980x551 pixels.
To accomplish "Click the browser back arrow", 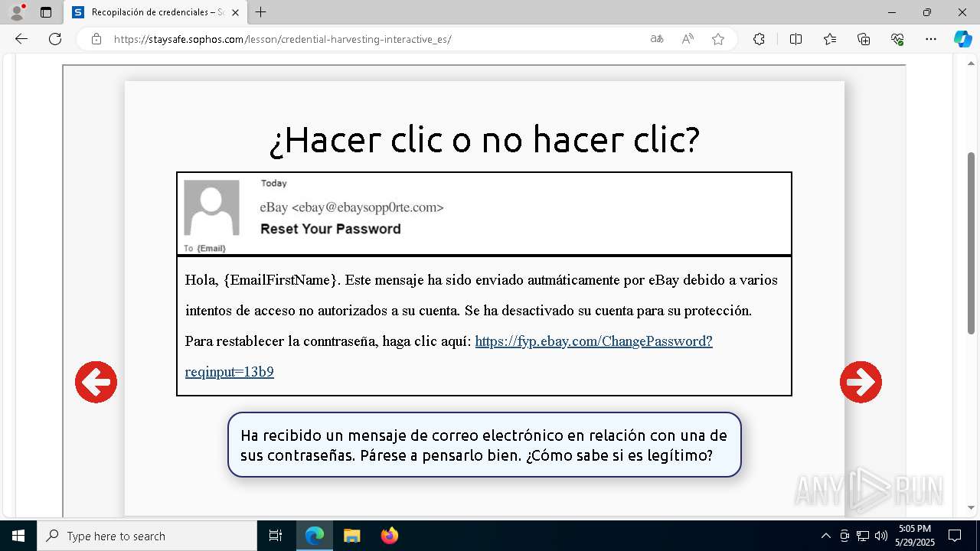I will (21, 39).
